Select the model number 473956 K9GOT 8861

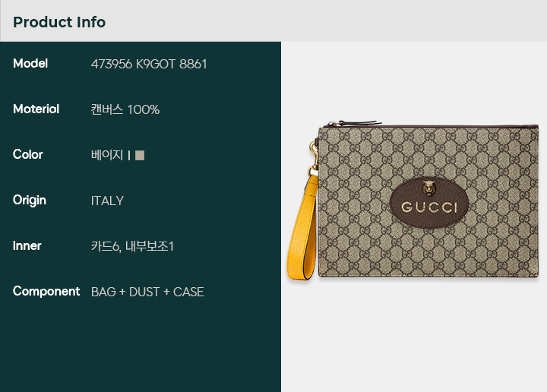[149, 64]
